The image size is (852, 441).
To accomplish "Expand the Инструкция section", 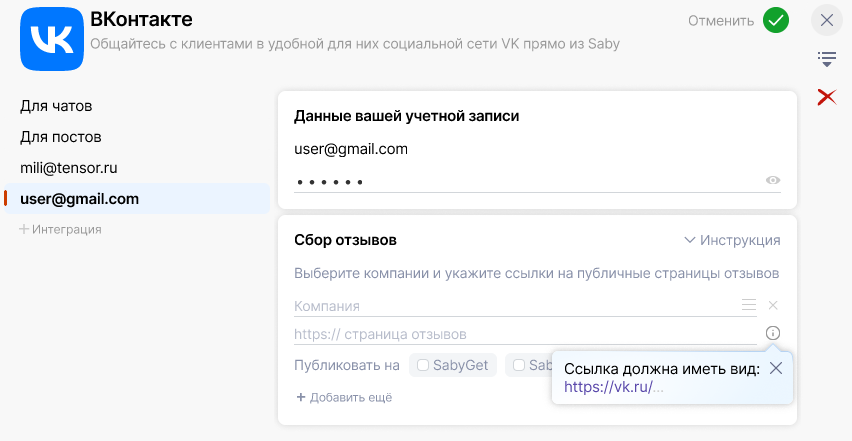I will click(732, 240).
